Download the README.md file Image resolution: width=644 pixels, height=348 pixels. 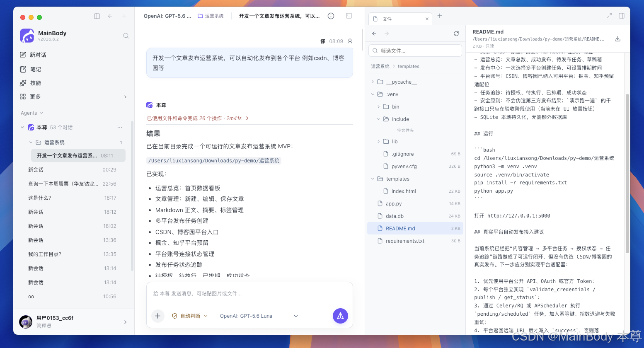pos(617,39)
